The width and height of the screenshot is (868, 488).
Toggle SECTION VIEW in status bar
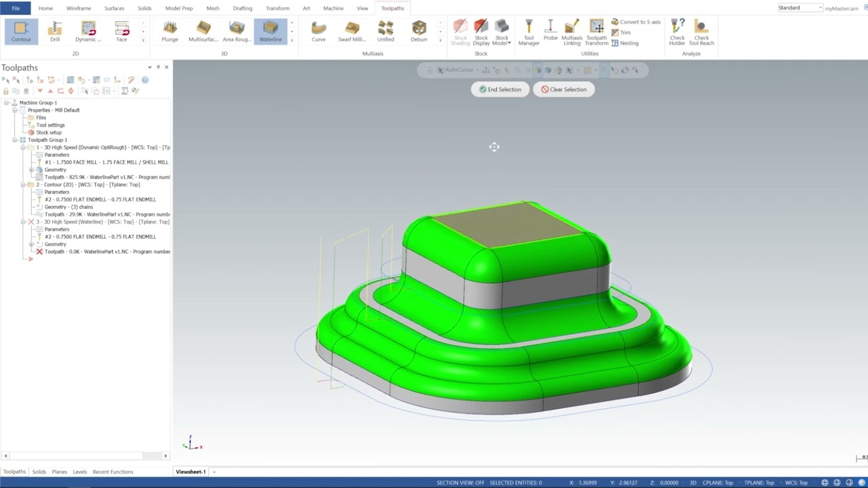460,483
